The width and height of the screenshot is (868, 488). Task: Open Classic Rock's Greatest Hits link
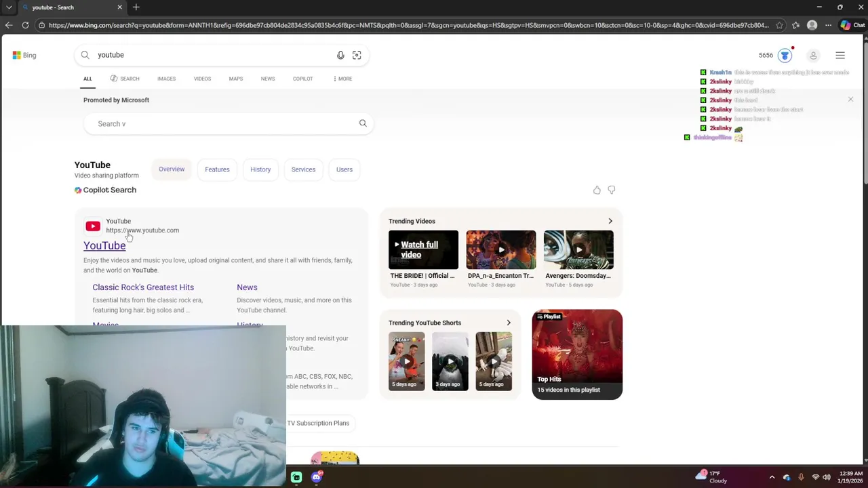click(x=143, y=287)
